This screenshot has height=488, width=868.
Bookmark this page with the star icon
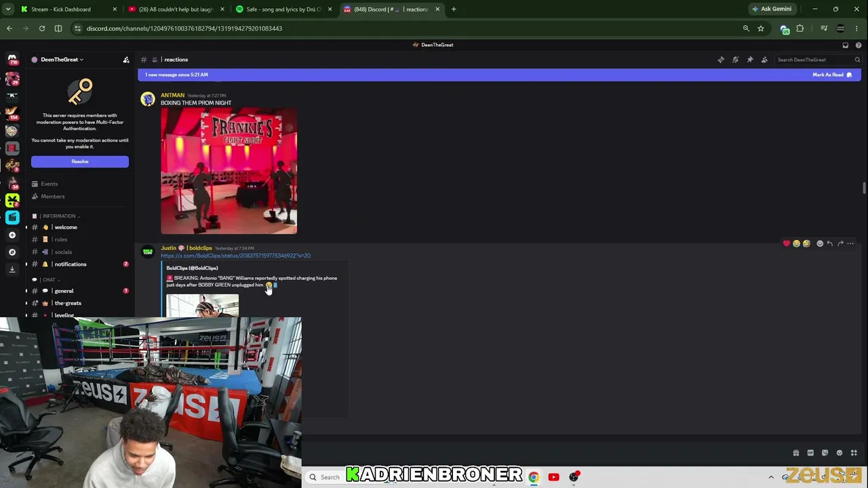click(x=761, y=28)
